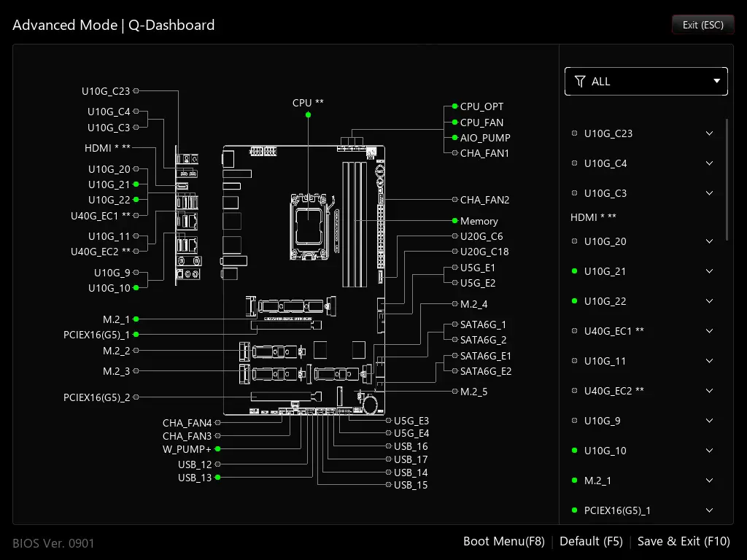The image size is (747, 560).
Task: Select SATA6G_1 port label
Action: click(483, 324)
